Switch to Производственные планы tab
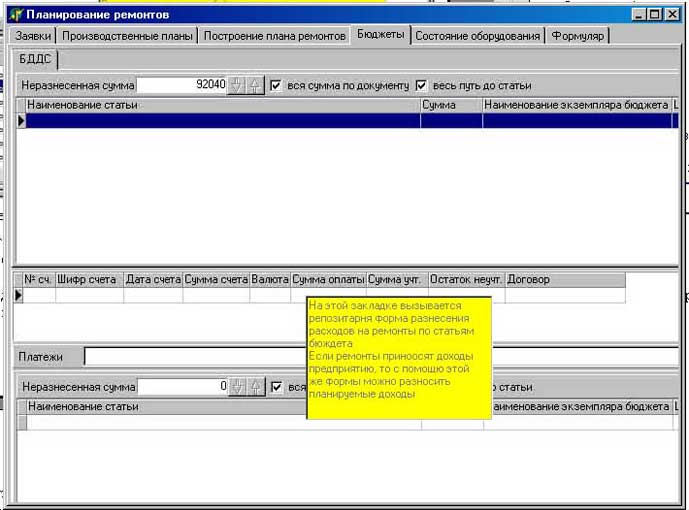Viewport: 689px width, 510px height. pos(127,36)
